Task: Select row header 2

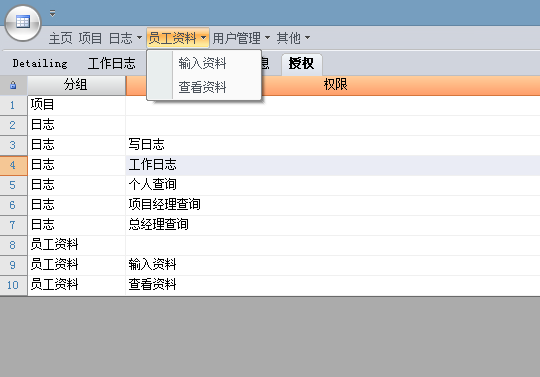Action: tap(13, 125)
